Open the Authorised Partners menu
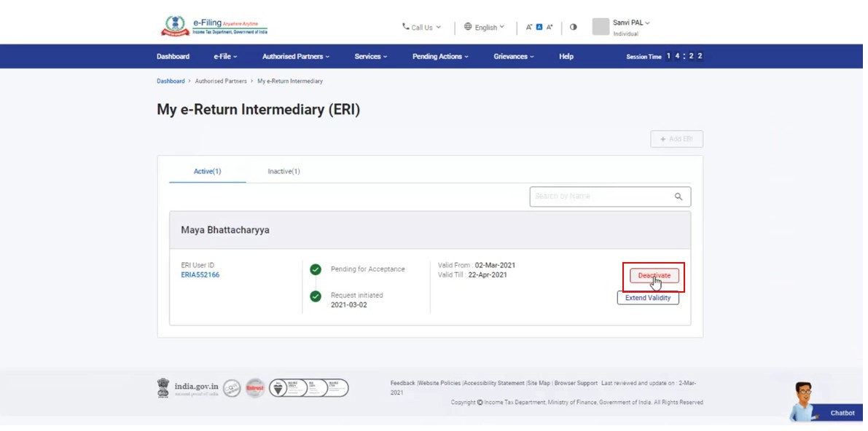 click(296, 56)
